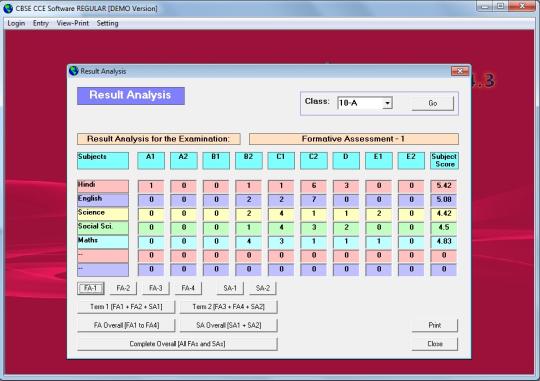Select the Social Sci. subject row label
Screen dimensions: 540x381
click(103, 228)
